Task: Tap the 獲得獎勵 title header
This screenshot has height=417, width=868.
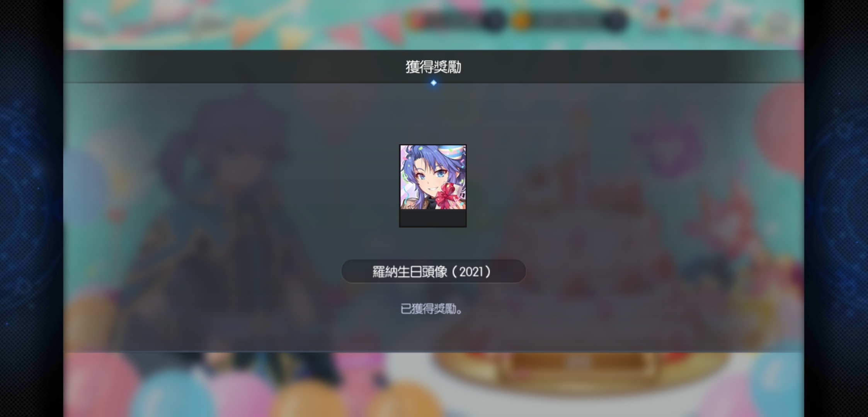Action: [x=433, y=67]
